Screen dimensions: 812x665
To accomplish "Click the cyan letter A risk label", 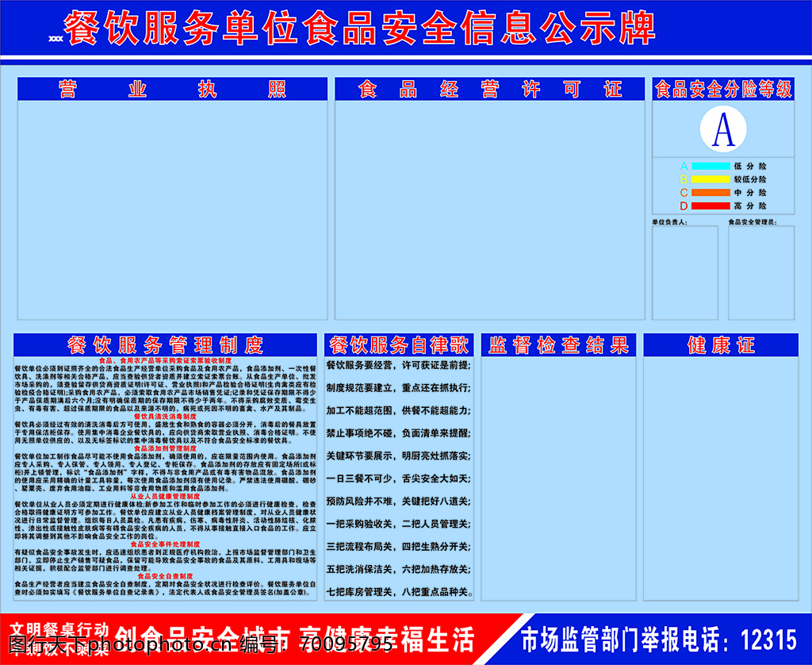I will (684, 167).
